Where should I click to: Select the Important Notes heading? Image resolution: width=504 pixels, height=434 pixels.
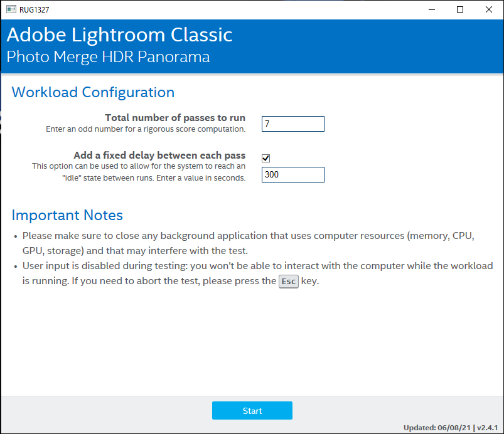[67, 215]
